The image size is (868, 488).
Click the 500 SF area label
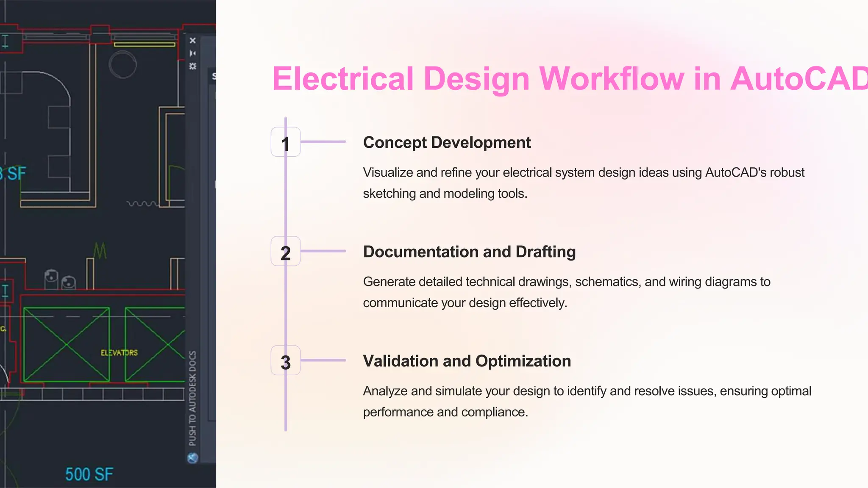pos(89,474)
